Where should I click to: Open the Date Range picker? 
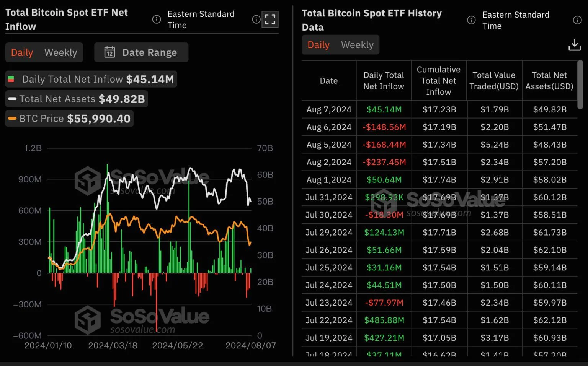tap(141, 52)
